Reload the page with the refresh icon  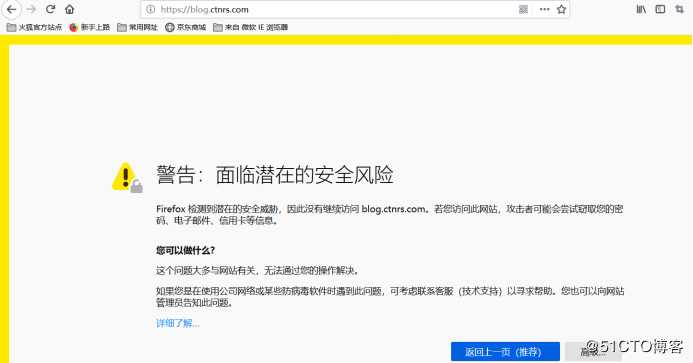(x=50, y=9)
